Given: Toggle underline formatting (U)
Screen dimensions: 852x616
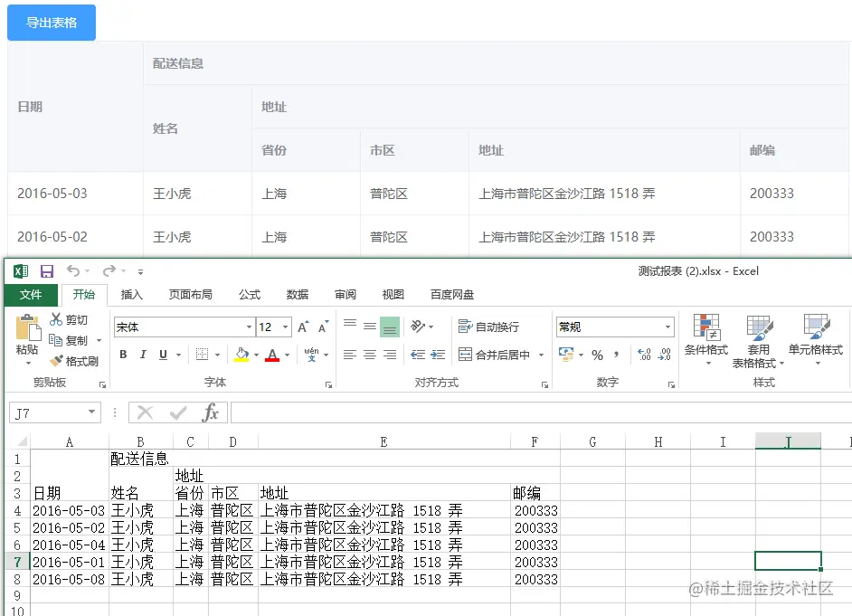Looking at the screenshot, I should [x=163, y=355].
